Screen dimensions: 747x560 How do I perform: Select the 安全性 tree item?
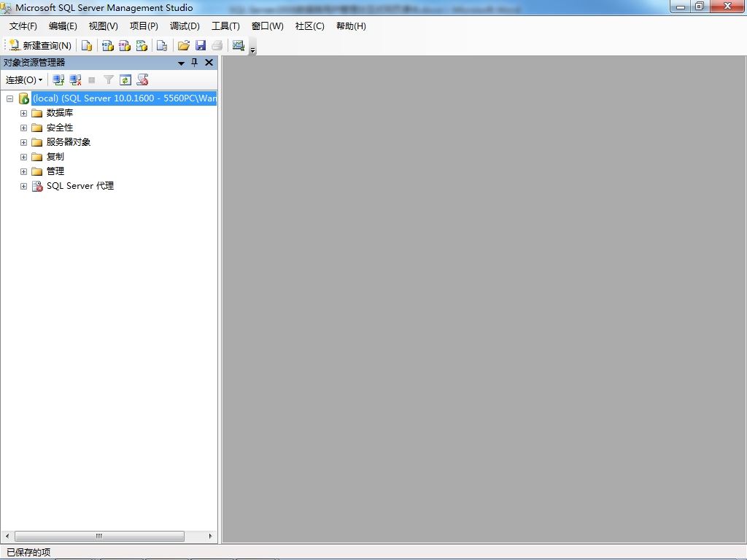pos(60,128)
